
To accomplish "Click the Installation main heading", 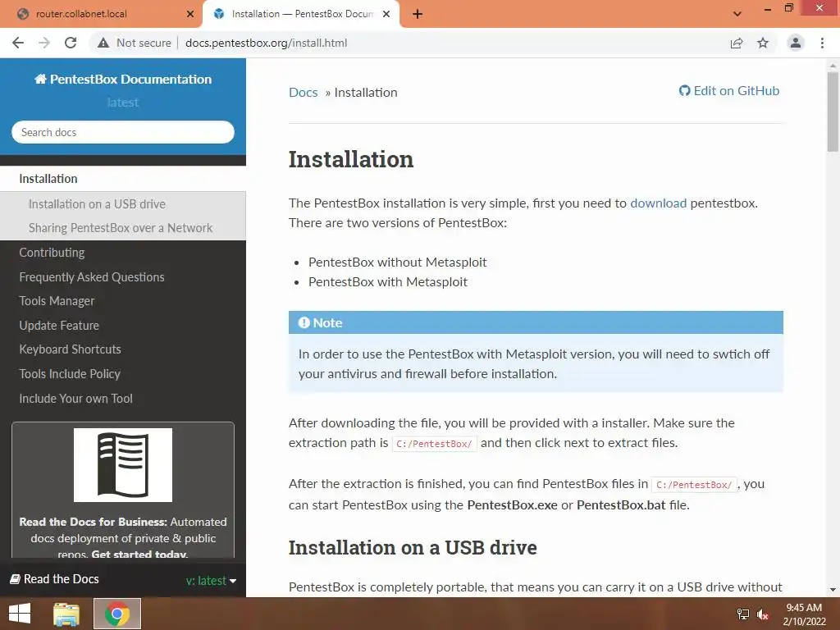I will click(x=351, y=159).
